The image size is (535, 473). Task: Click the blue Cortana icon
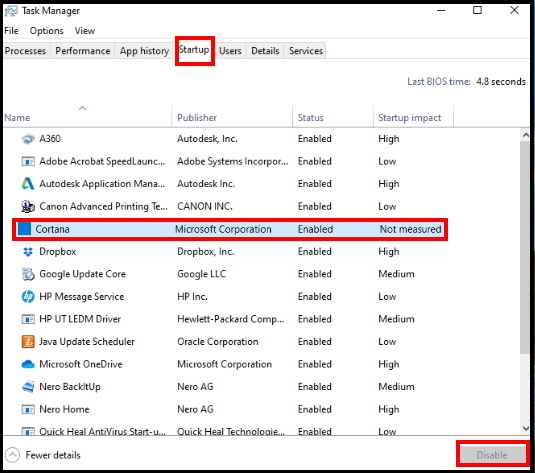(24, 229)
